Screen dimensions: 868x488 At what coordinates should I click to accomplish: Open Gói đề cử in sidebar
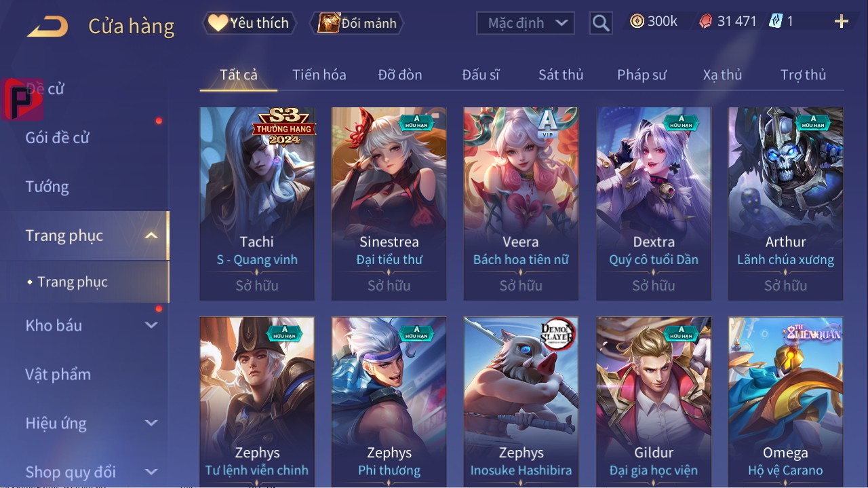58,138
